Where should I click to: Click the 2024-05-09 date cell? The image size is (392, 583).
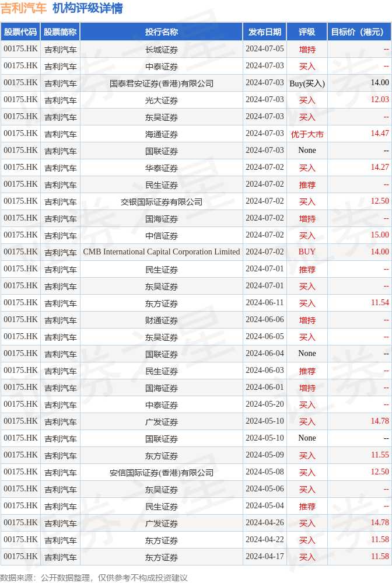pyautogui.click(x=265, y=455)
